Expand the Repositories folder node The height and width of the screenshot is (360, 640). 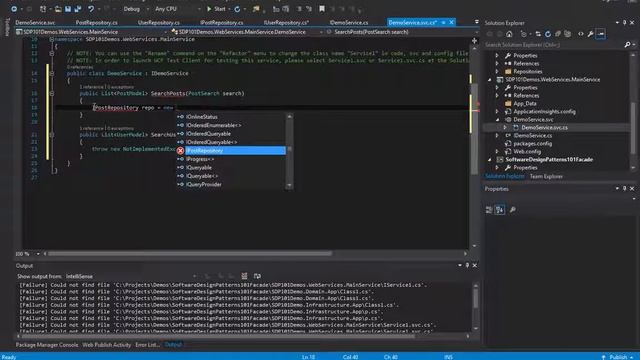pos(497,71)
